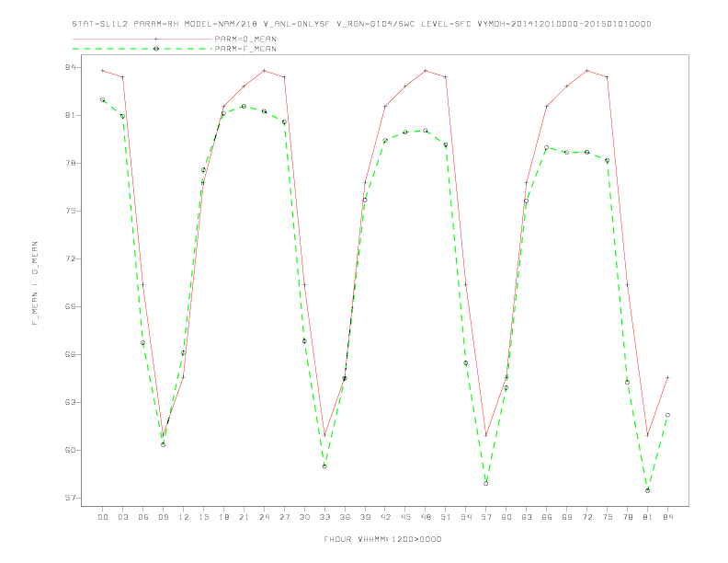The height and width of the screenshot is (563, 728).
Task: Select the F_MEAN circle marker at hour 84
Action: pos(668,415)
